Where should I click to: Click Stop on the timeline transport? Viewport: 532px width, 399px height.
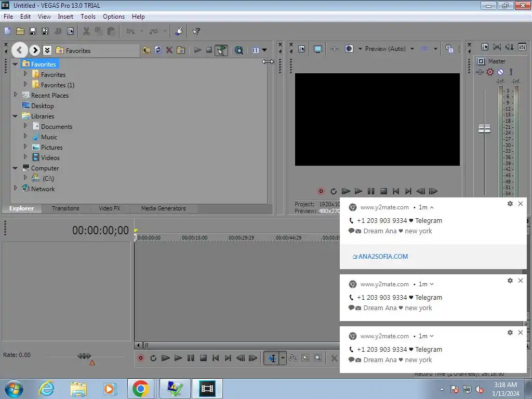pyautogui.click(x=203, y=358)
